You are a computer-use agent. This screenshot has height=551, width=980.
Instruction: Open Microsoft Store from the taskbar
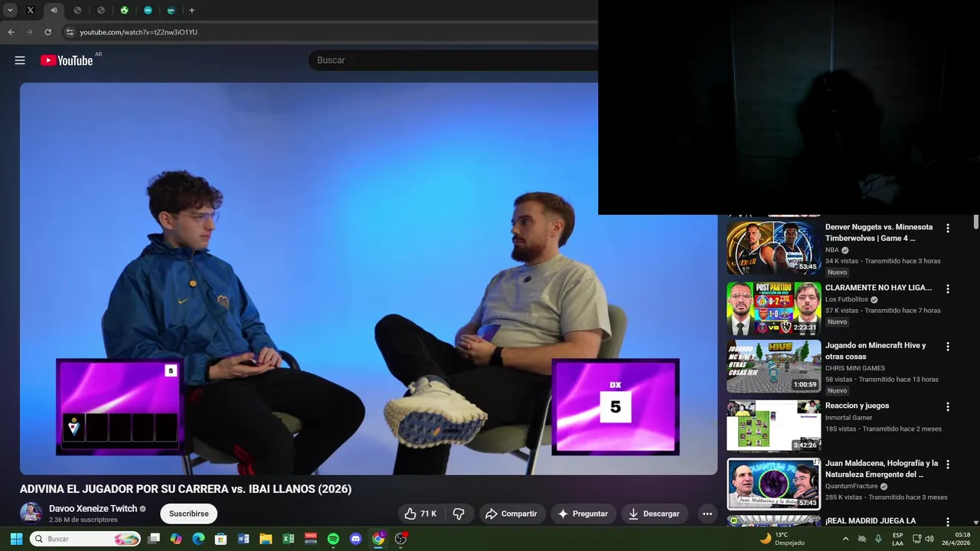click(220, 539)
